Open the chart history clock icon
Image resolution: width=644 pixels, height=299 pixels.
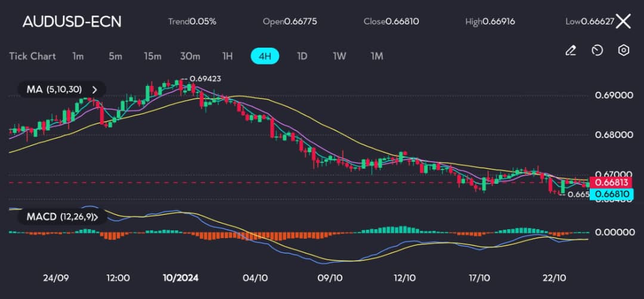[597, 51]
